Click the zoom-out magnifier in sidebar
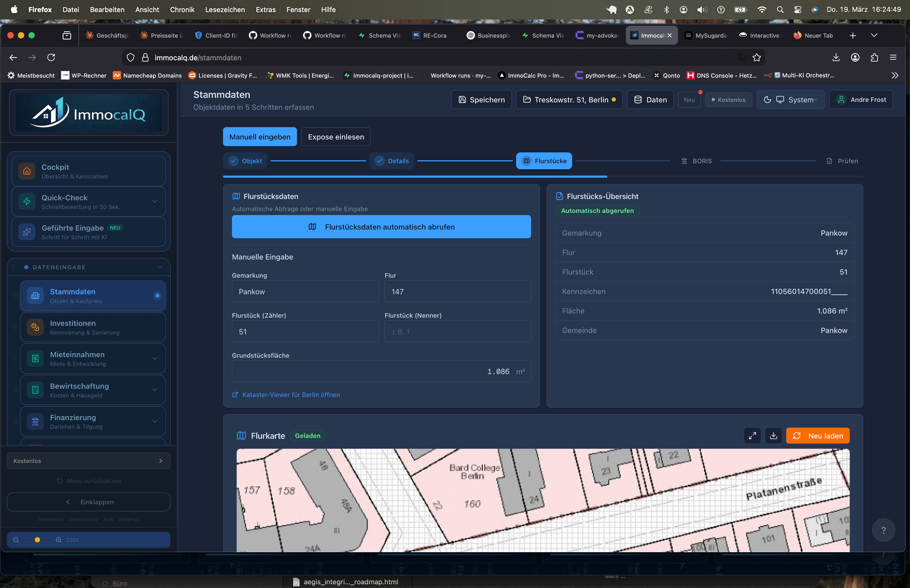The width and height of the screenshot is (910, 588). (16, 540)
